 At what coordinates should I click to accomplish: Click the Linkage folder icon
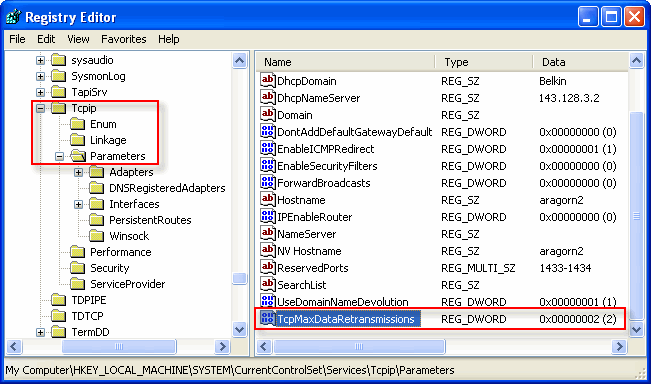pos(78,140)
